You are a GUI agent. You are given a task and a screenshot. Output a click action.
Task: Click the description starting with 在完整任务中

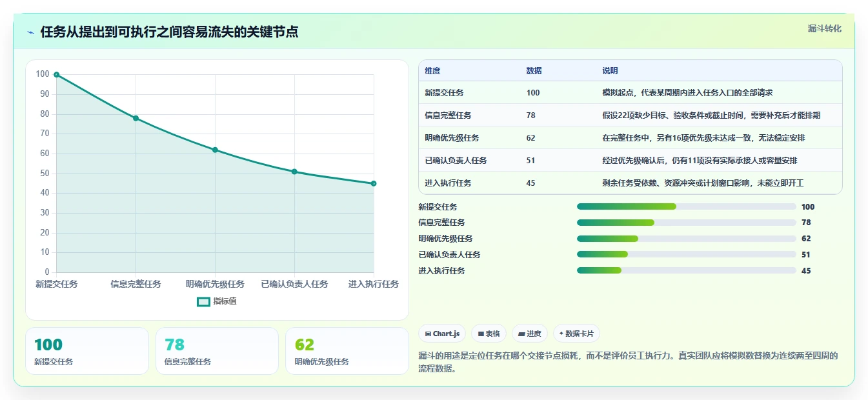tap(703, 138)
